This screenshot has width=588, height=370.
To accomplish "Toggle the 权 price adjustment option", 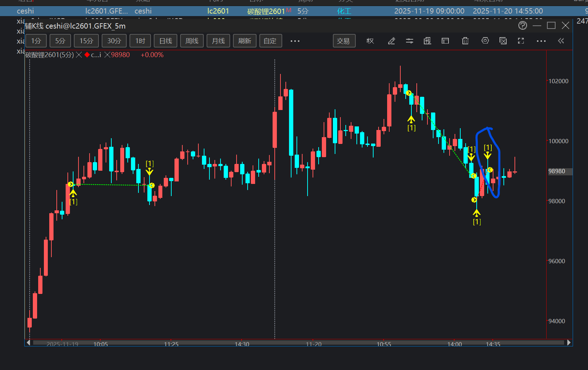I will coord(370,41).
